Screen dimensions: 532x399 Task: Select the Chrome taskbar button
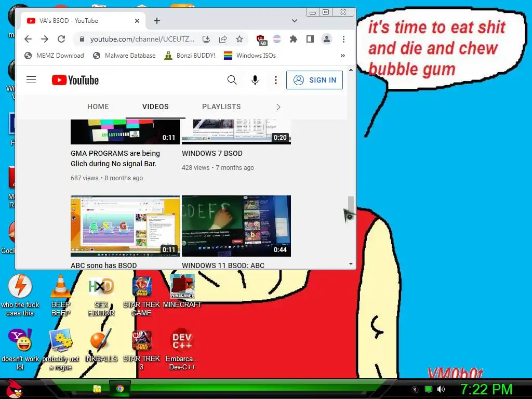(120, 389)
